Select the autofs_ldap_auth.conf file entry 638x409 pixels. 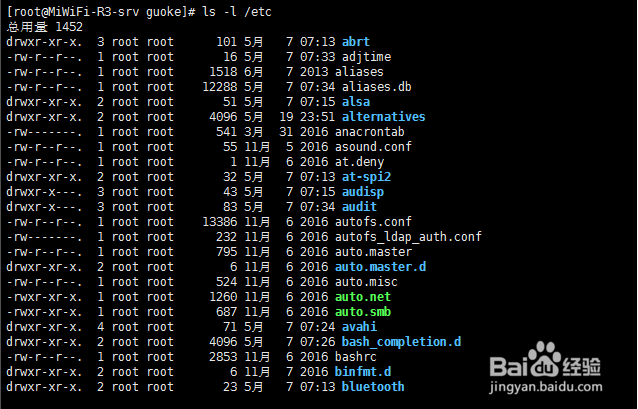411,237
